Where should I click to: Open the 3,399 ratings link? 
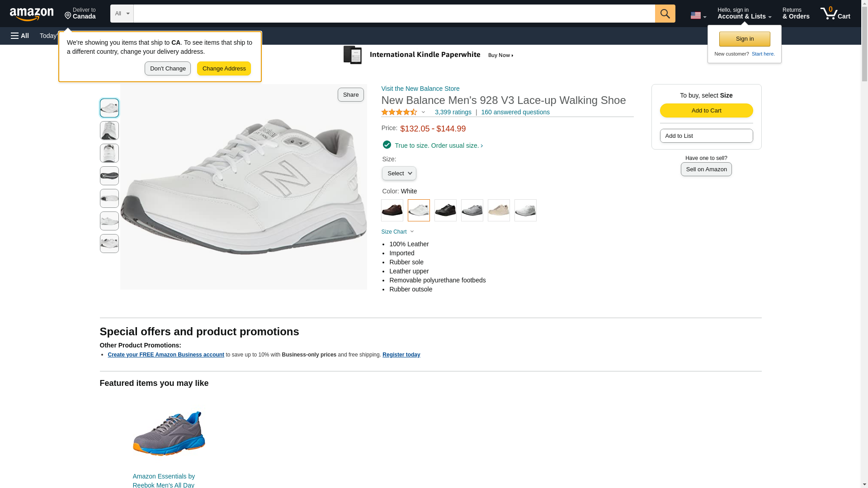pos(453,112)
